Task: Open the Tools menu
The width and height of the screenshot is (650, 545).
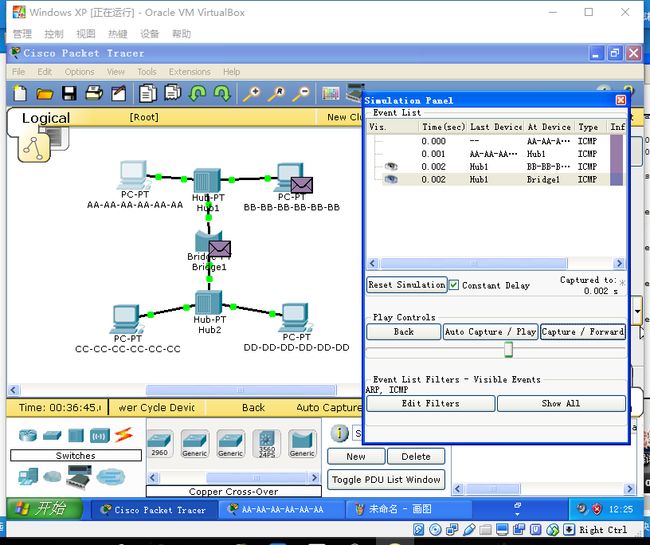Action: (147, 72)
